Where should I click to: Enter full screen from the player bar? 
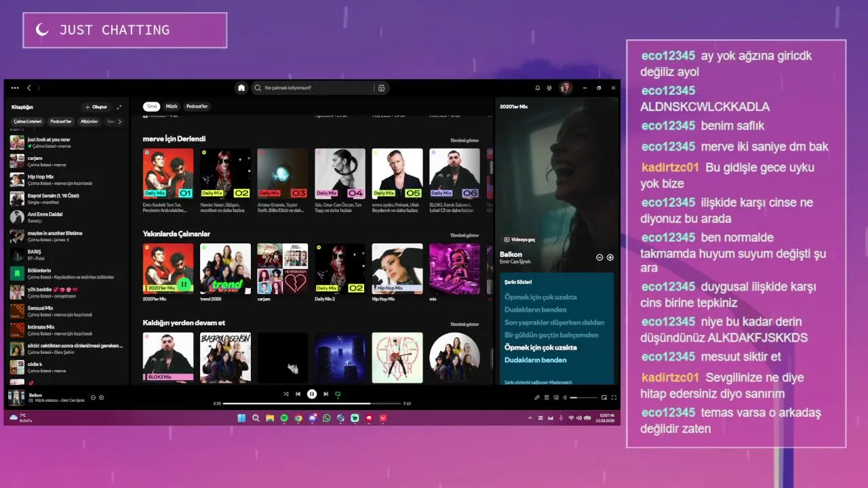614,398
